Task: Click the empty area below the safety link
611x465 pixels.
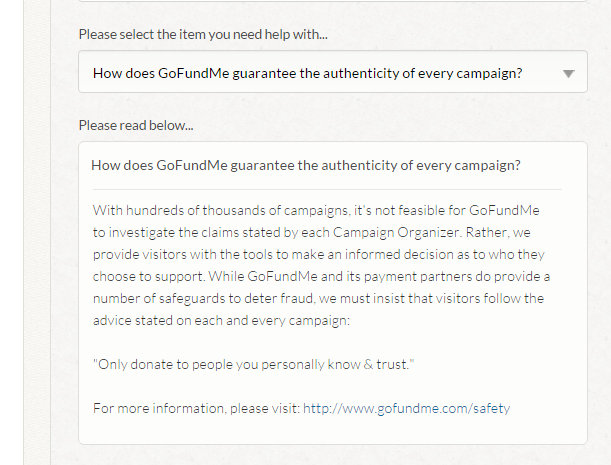Action: [333, 431]
